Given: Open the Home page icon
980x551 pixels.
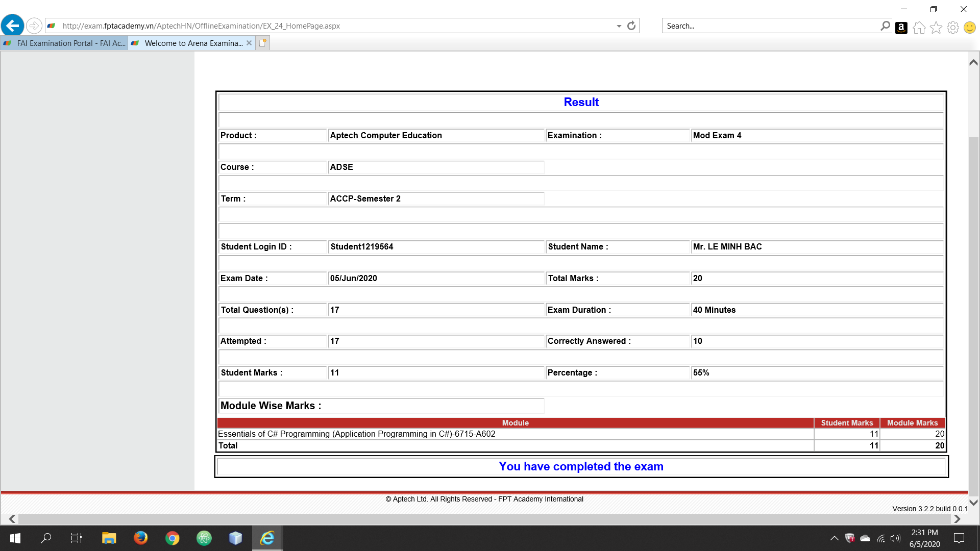Looking at the screenshot, I should click(919, 28).
